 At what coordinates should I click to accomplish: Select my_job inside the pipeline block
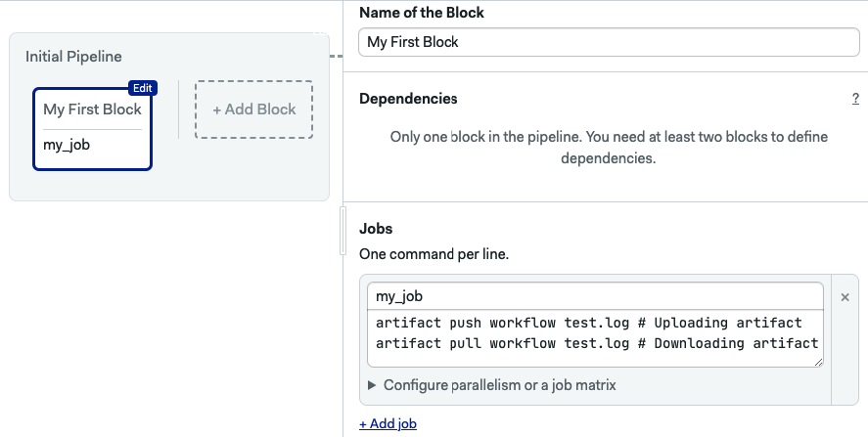[67, 145]
